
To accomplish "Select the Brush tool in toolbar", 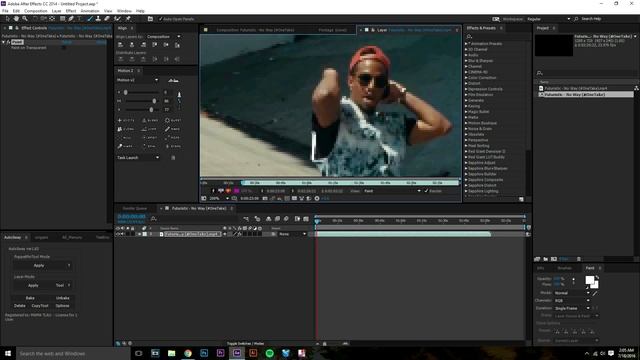I will pyautogui.click(x=90, y=19).
